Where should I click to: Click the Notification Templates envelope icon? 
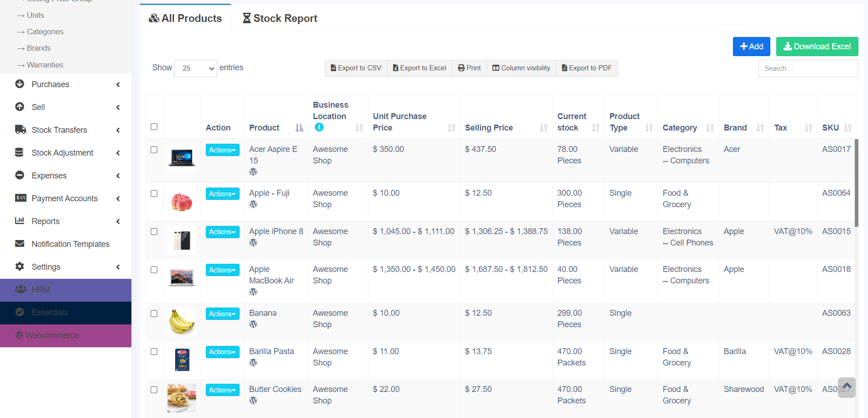pos(20,244)
